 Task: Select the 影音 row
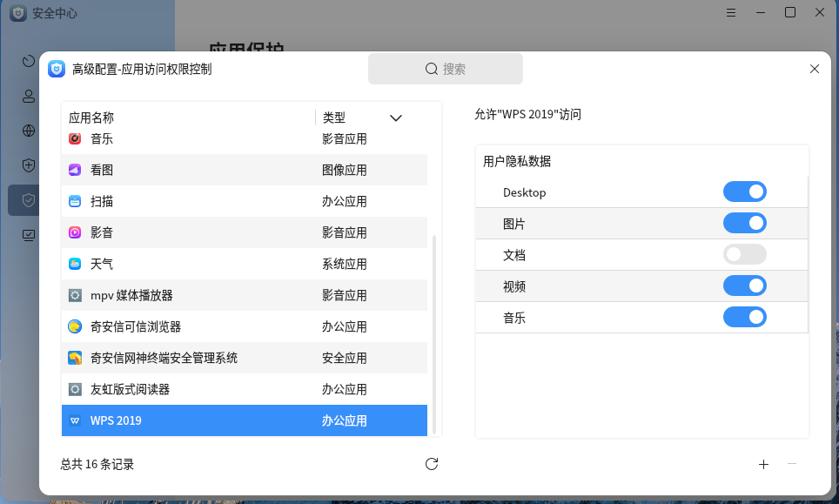coord(245,232)
